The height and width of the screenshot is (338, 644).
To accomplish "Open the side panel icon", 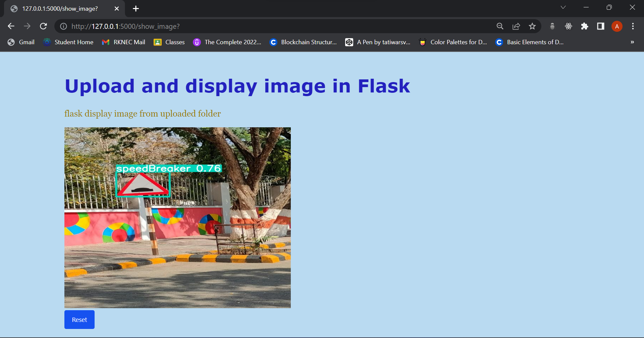I will pos(600,26).
